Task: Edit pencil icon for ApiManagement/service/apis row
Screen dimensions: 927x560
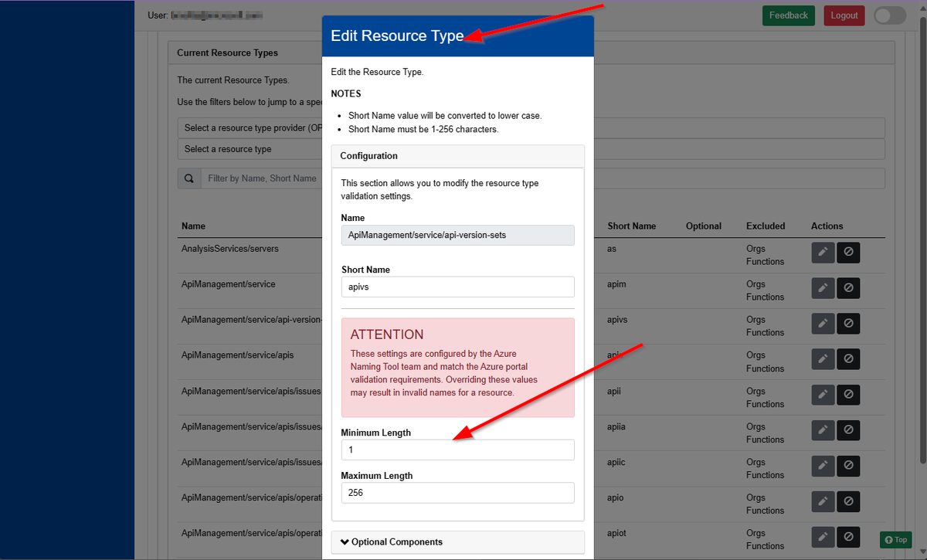Action: [x=823, y=359]
